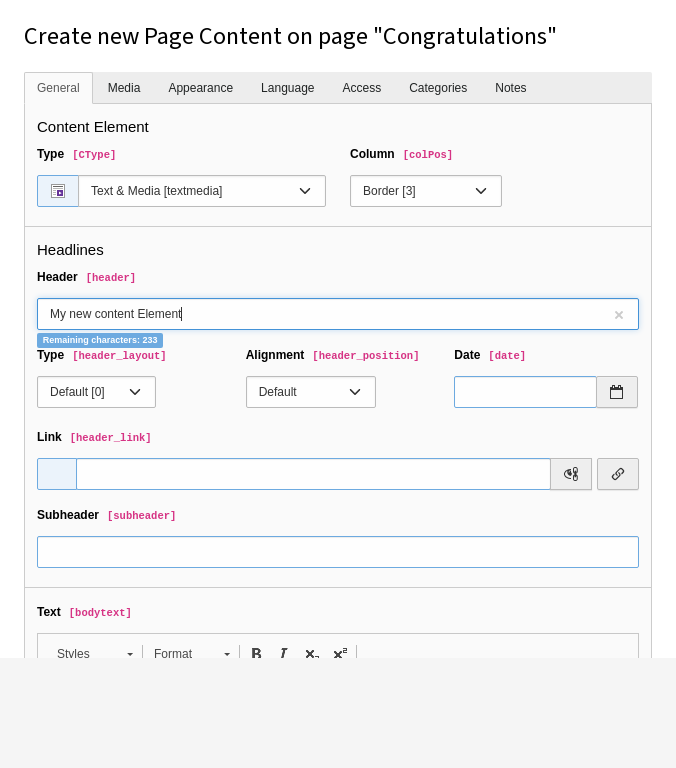Click the [header_position] field name label
This screenshot has height=768, width=676.
pyautogui.click(x=366, y=356)
